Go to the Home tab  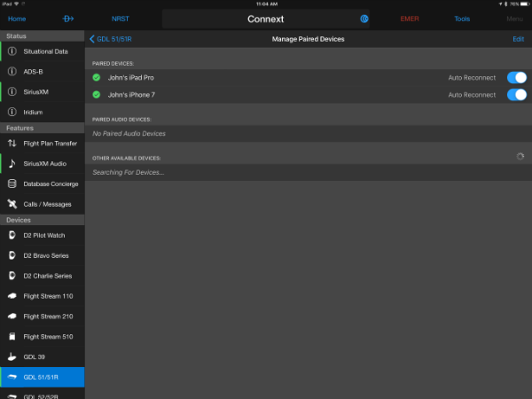coord(17,19)
